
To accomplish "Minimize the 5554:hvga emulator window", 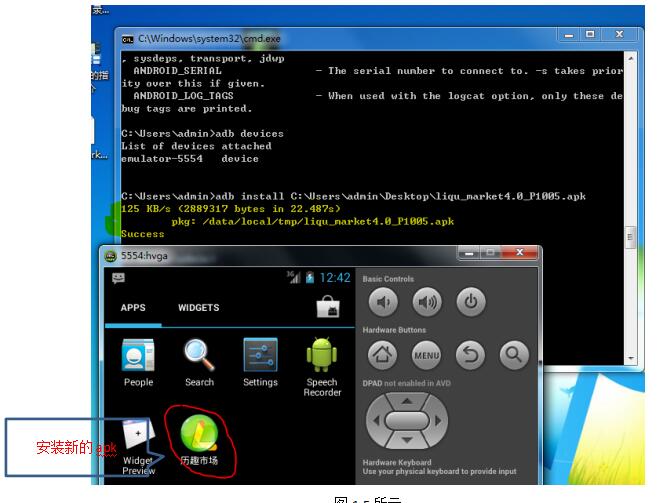I will tap(469, 253).
